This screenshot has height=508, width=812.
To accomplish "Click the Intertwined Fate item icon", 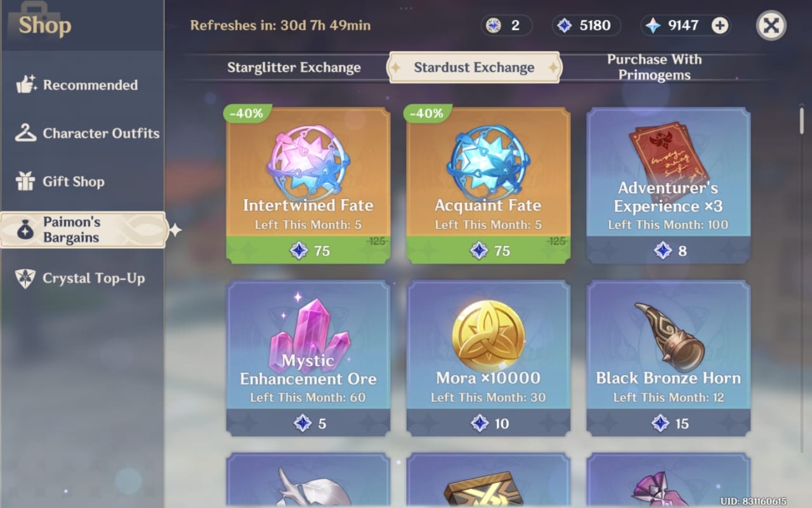I will [x=308, y=163].
